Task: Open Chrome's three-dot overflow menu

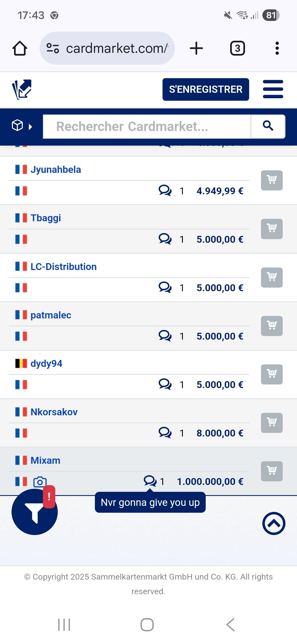Action: (277, 48)
